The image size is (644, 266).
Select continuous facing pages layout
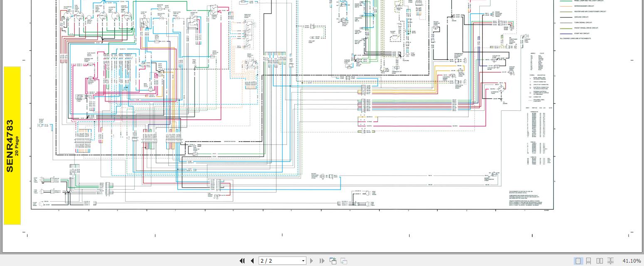click(610, 261)
